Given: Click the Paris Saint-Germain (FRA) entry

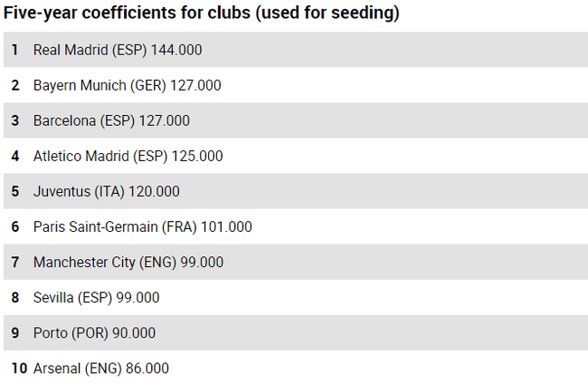Looking at the screenshot, I should click(x=142, y=226).
